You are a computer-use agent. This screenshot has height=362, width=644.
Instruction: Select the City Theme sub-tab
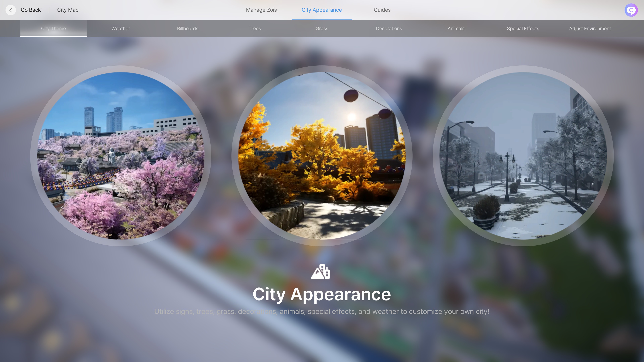pos(53,28)
